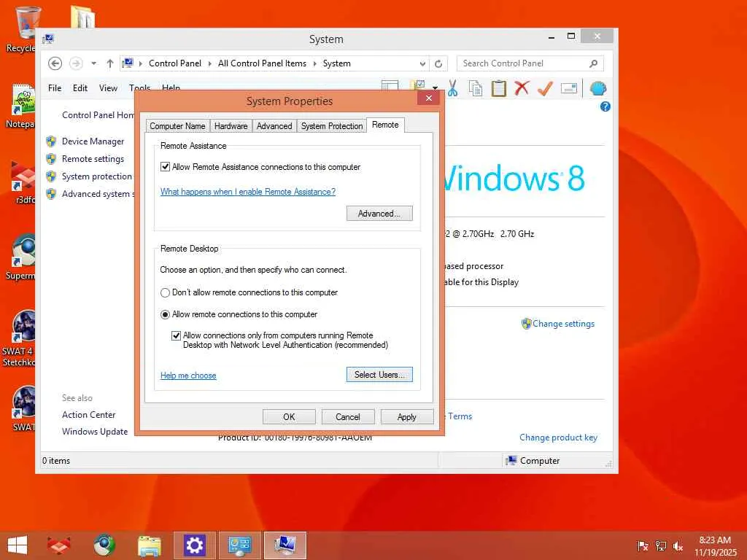The width and height of the screenshot is (747, 560).
Task: Open the Control Panel taskbar icon
Action: [x=239, y=545]
